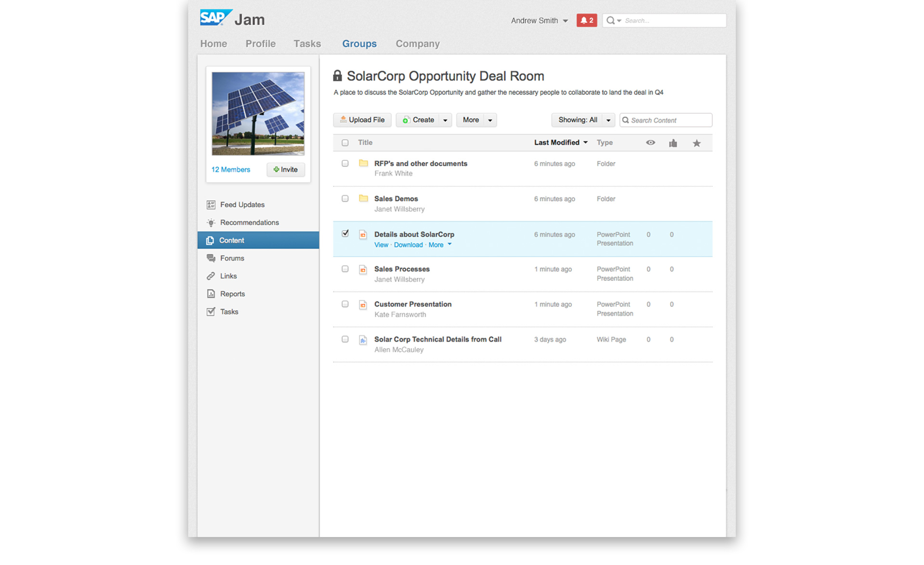Click the Details about SolarCorp PowerPoint icon
This screenshot has width=924, height=565.
click(x=363, y=235)
